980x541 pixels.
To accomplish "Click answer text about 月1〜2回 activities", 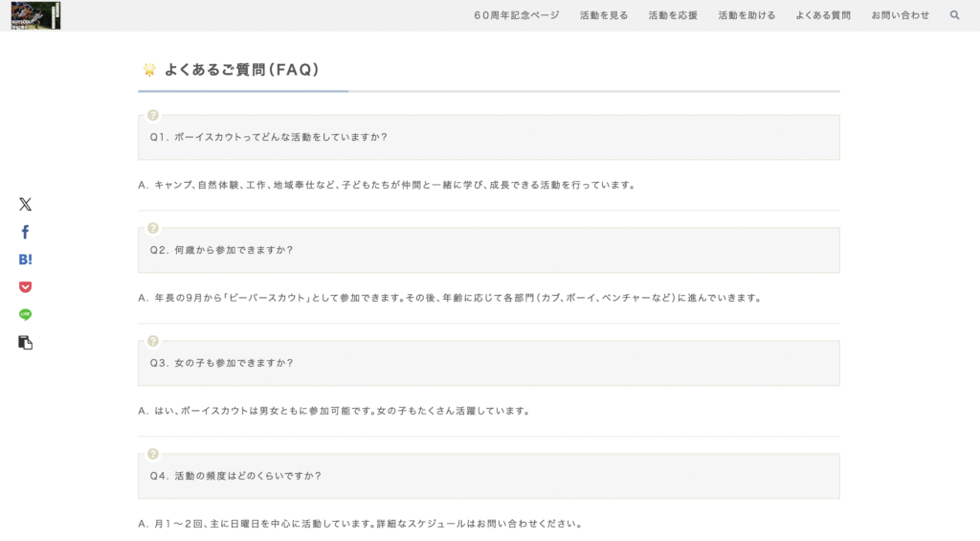I will click(x=361, y=524).
